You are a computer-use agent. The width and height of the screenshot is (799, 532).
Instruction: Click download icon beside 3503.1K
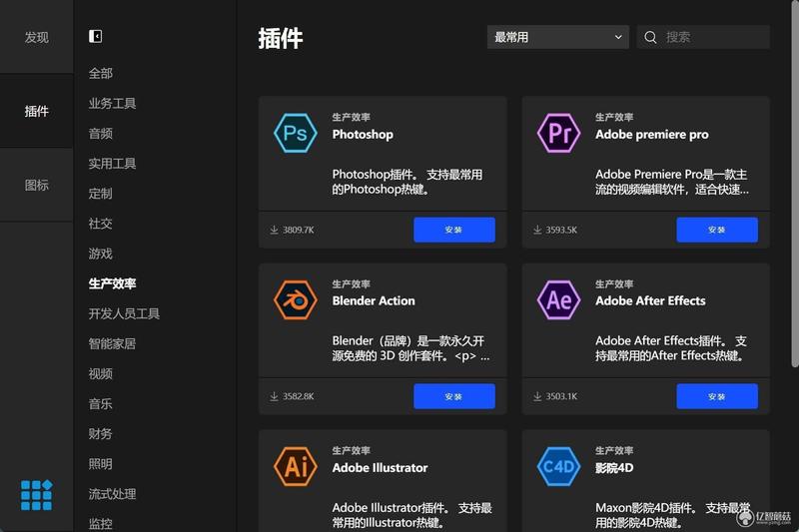tap(537, 396)
